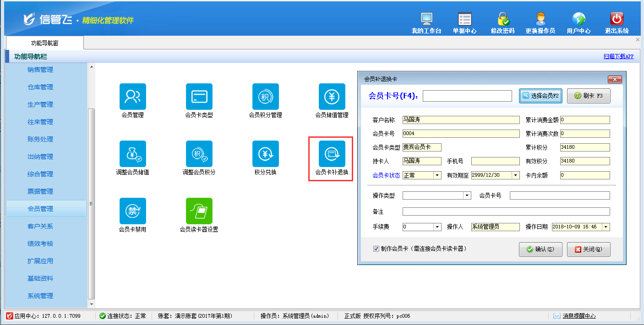Expand the 操作类型 dropdown
Viewport: 644px width, 325px height.
point(467,195)
